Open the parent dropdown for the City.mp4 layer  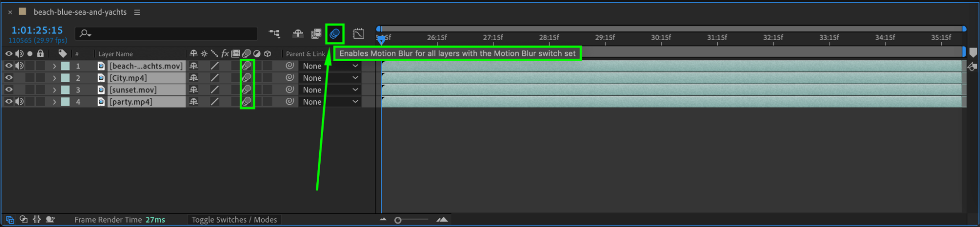click(330, 78)
